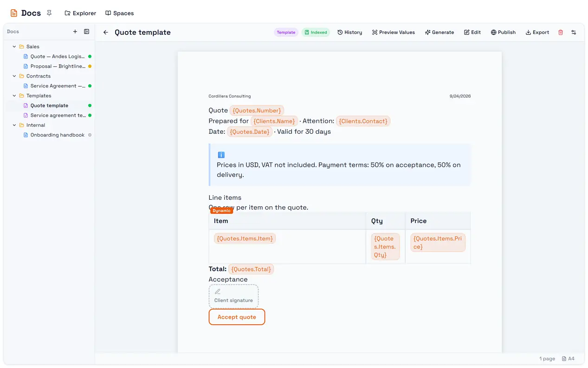
Task: Click the A4 page size indicator
Action: [x=568, y=359]
